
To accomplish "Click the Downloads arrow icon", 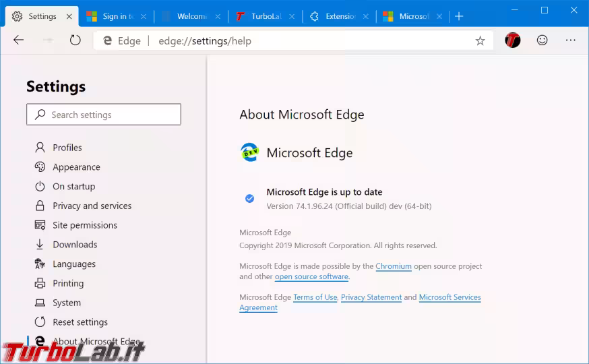I will (x=40, y=245).
